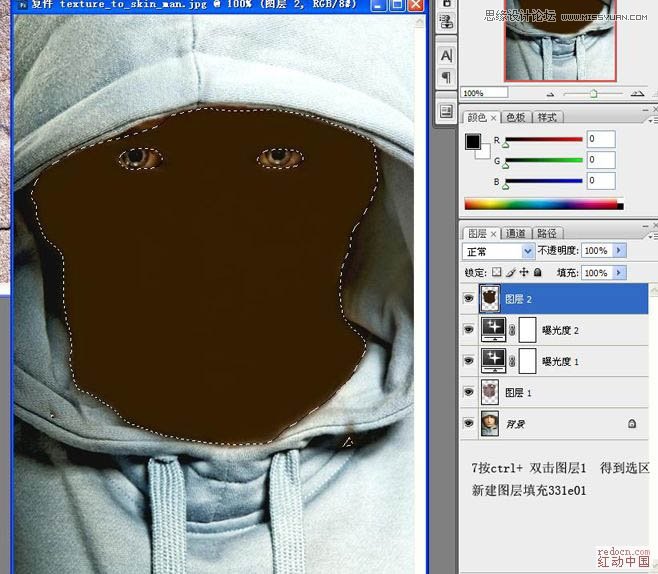Click the red R color slider
658x574 pixels.
tap(544, 139)
